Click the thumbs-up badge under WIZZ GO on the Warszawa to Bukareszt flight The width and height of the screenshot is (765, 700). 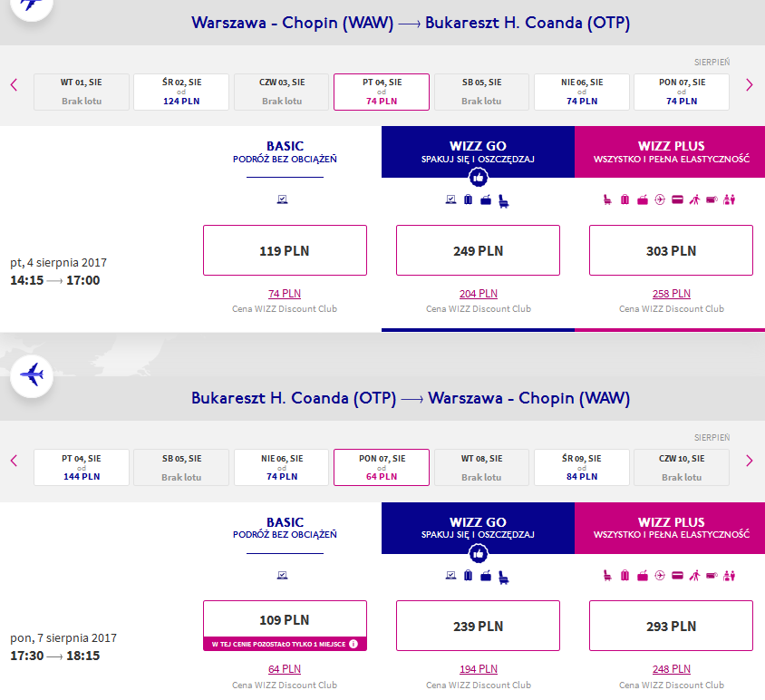pos(479,178)
